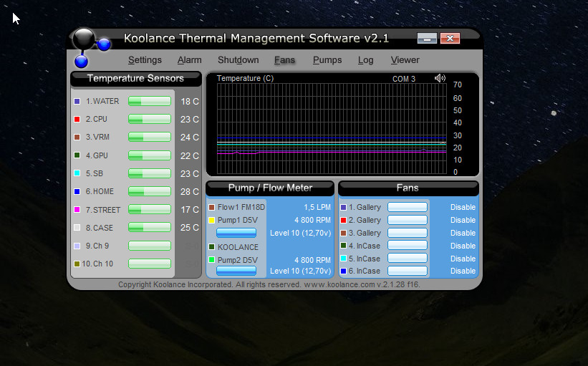The width and height of the screenshot is (588, 366).
Task: Click Disable for fan 6. InCase
Action: (x=463, y=271)
